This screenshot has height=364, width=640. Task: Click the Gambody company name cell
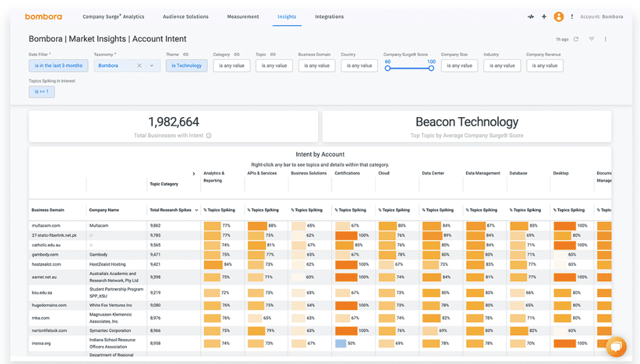tap(99, 255)
